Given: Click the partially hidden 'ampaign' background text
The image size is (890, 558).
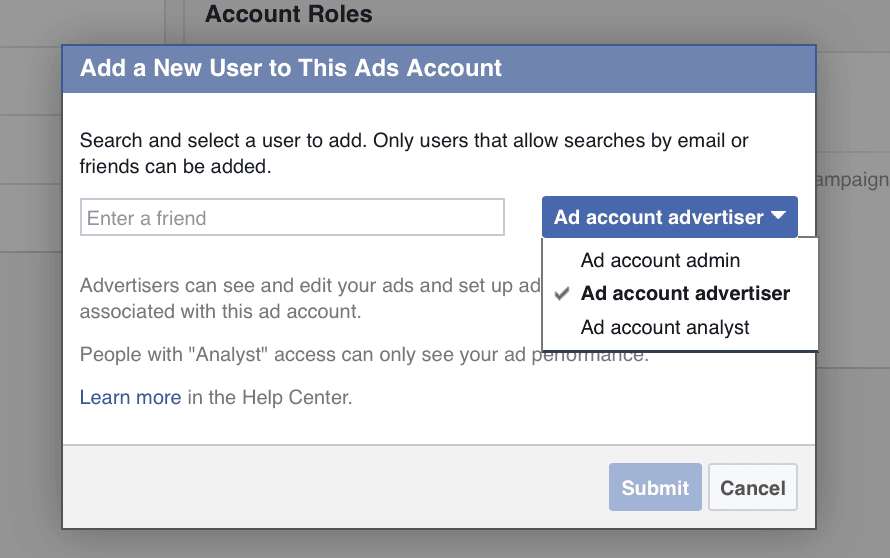Looking at the screenshot, I should [853, 180].
